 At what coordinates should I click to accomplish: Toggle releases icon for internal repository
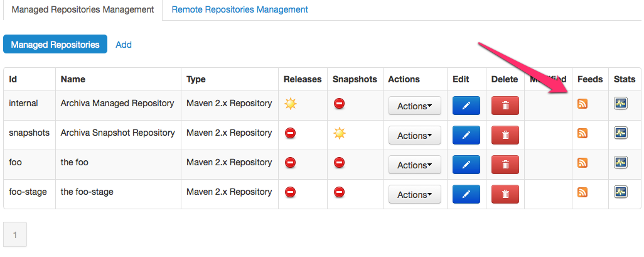(x=290, y=103)
